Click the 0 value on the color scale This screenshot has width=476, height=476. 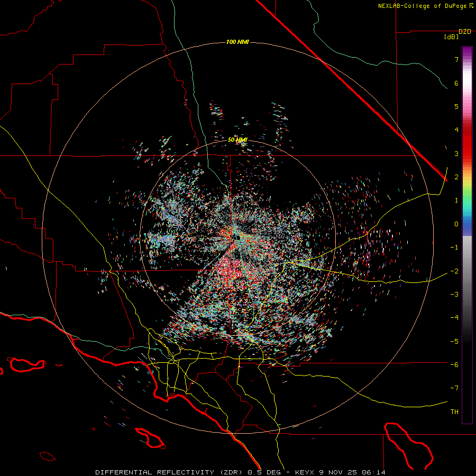tap(456, 224)
